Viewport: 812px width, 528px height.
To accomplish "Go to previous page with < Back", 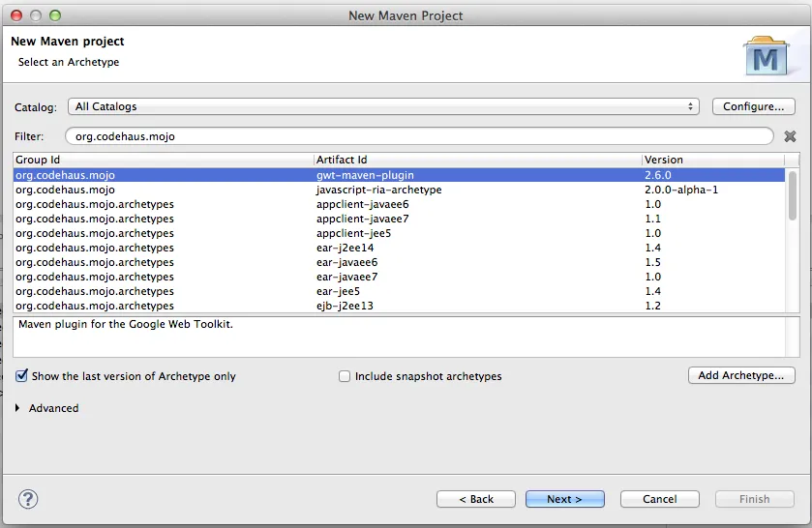I will tap(476, 499).
